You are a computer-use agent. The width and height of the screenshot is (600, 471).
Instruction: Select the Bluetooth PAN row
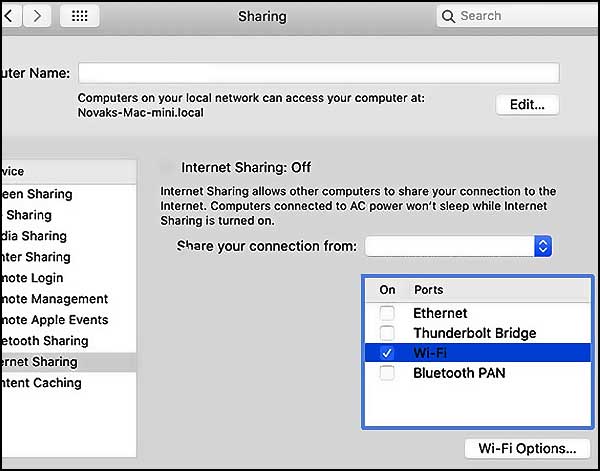click(x=478, y=373)
